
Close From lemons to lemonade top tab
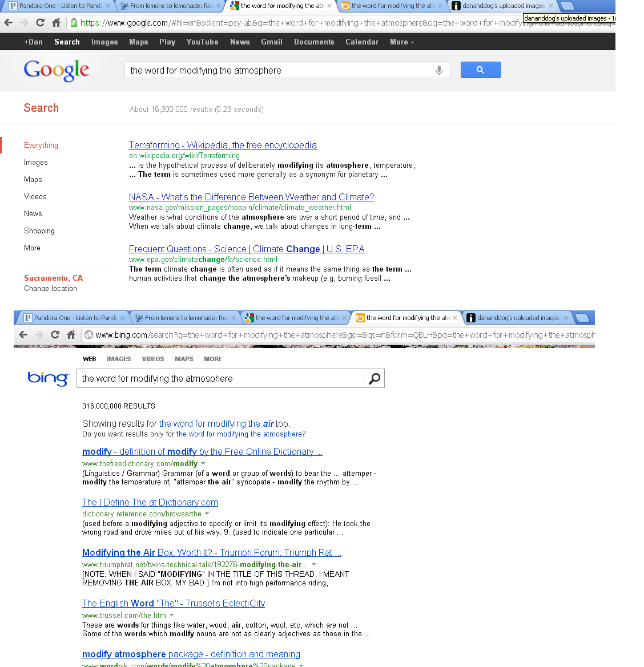tap(218, 6)
